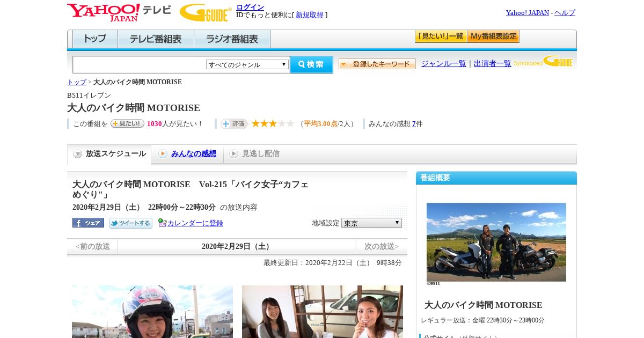Image resolution: width=644 pixels, height=338 pixels.
Task: Click the search keyword input field
Action: tap(140, 64)
